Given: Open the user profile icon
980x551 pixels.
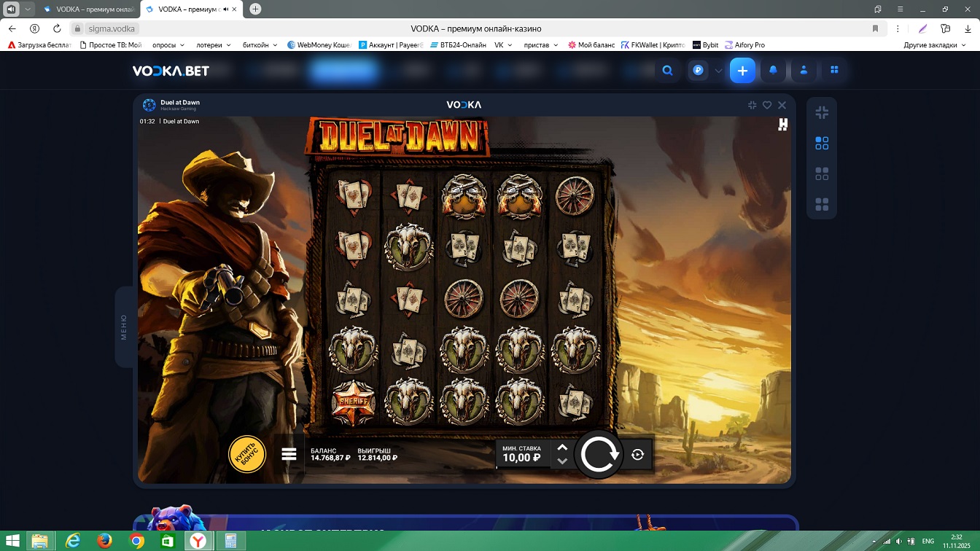Looking at the screenshot, I should 804,71.
